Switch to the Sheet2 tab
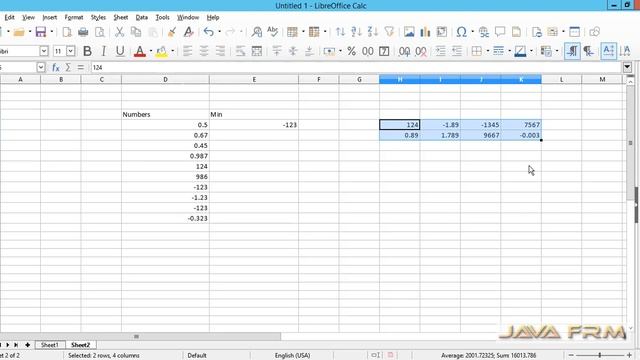640x360 pixels. tap(80, 345)
